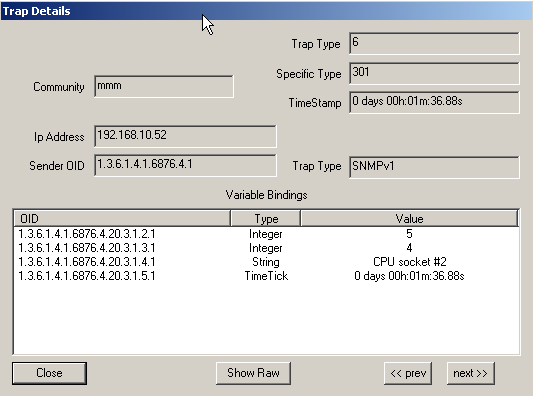
Task: Click the Close button
Action: pyautogui.click(x=49, y=373)
